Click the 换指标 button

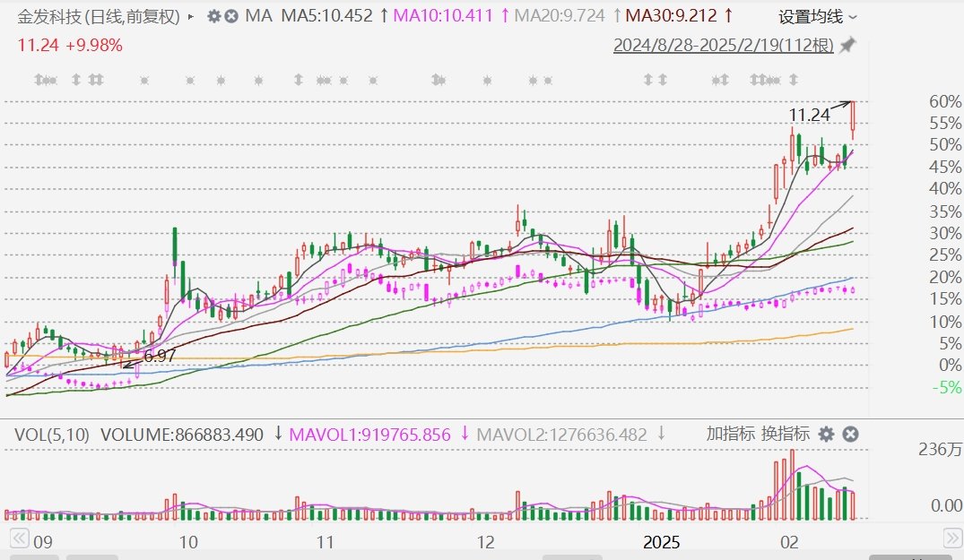pos(785,435)
